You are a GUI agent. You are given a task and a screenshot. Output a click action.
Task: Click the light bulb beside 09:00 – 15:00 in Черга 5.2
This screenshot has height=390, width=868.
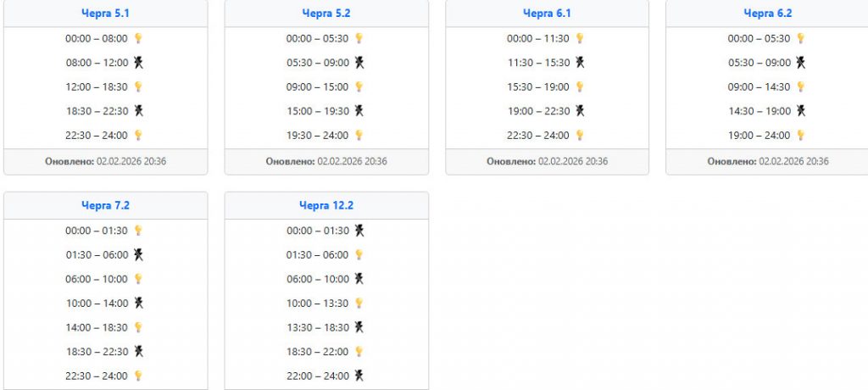click(x=359, y=86)
